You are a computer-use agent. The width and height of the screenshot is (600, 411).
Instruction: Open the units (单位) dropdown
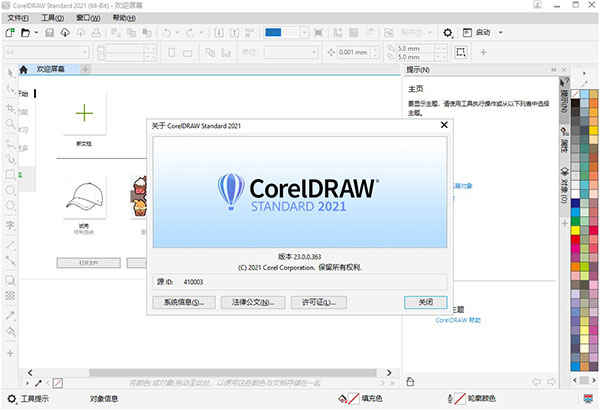(291, 52)
